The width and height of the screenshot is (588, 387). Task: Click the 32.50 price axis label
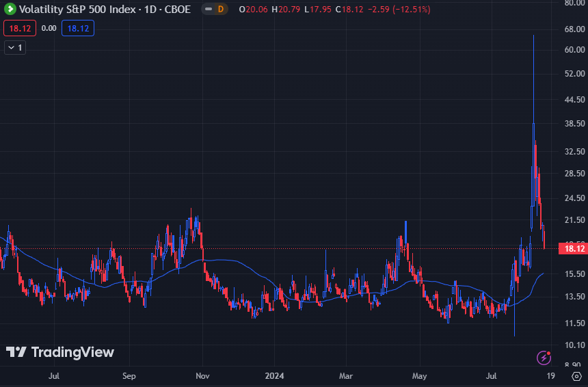tap(575, 152)
